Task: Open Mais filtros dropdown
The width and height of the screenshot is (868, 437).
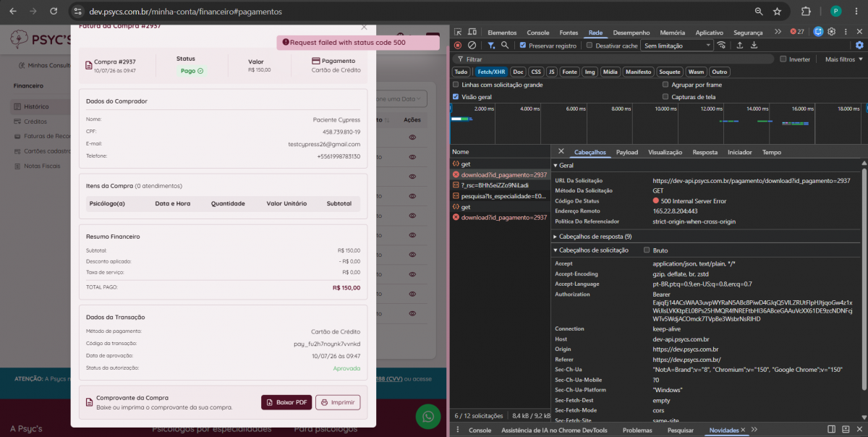Action: click(x=843, y=59)
